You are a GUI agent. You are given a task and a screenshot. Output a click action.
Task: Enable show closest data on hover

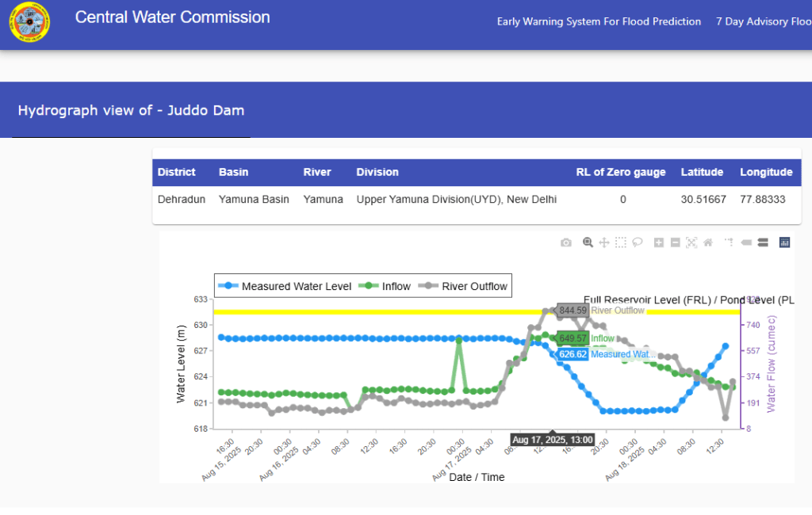745,242
